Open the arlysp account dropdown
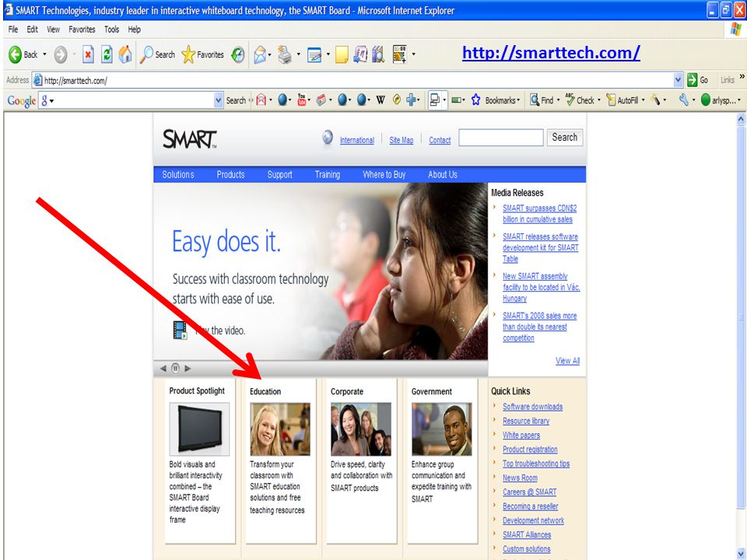The width and height of the screenshot is (747, 560). pyautogui.click(x=739, y=100)
